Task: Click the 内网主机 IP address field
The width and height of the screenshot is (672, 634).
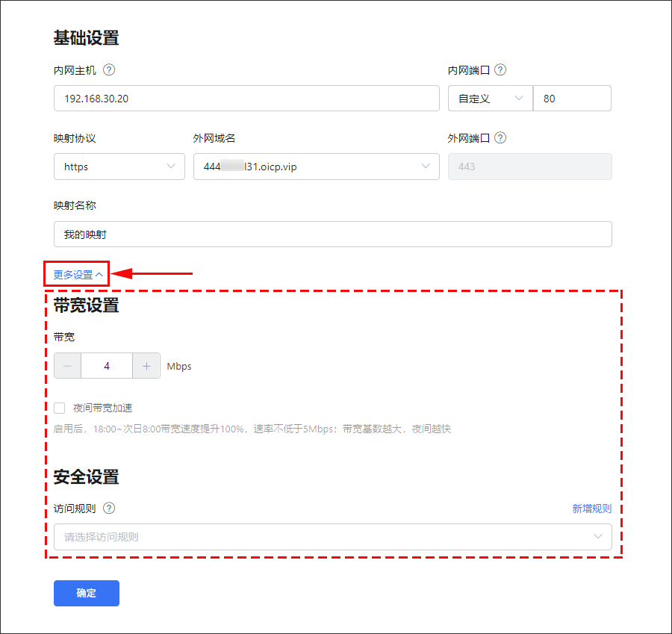Action: (x=246, y=99)
